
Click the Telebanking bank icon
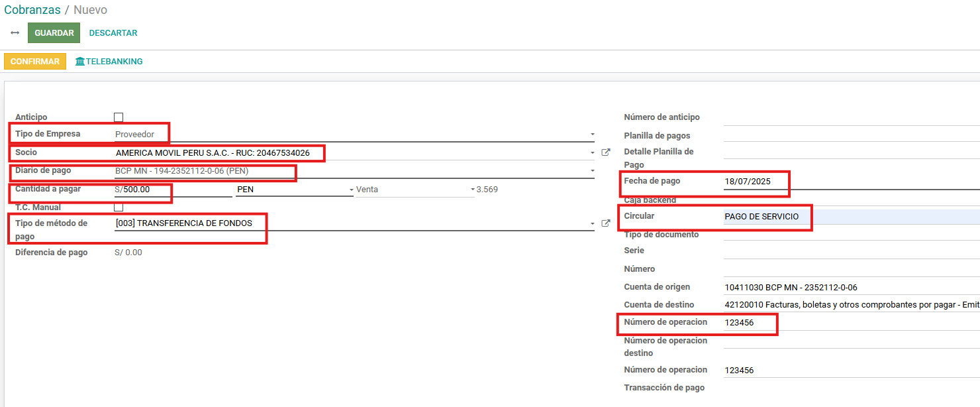pyautogui.click(x=80, y=62)
